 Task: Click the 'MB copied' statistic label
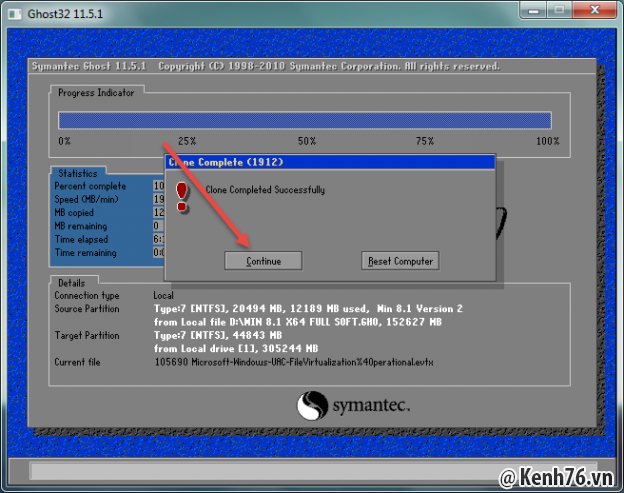tap(74, 213)
